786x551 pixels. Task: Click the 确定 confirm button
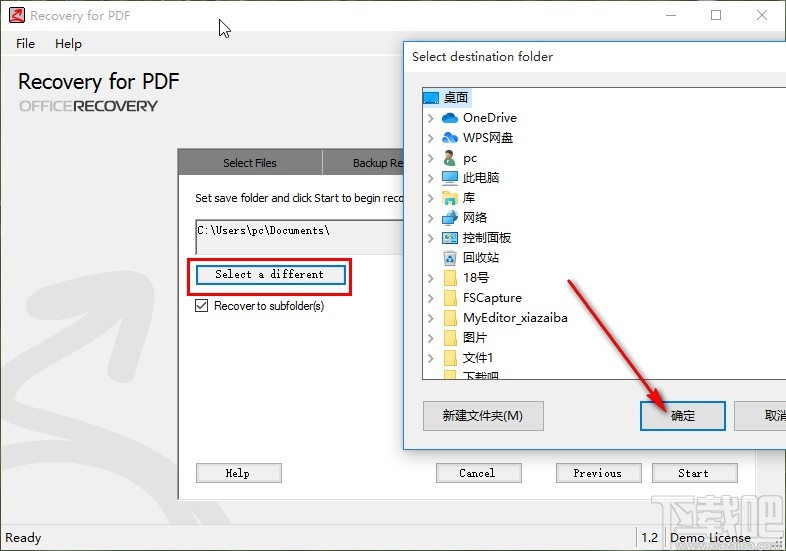point(683,416)
